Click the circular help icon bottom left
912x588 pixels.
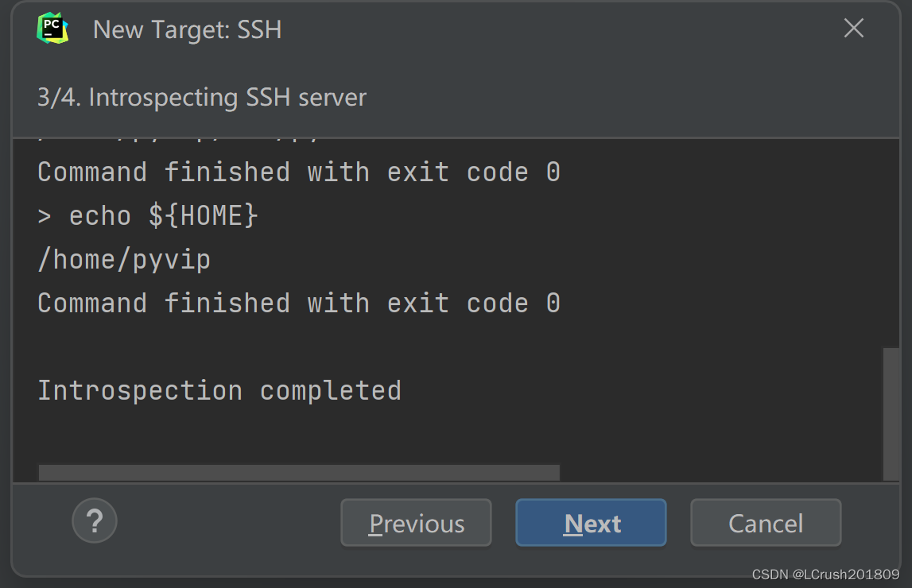[x=94, y=520]
